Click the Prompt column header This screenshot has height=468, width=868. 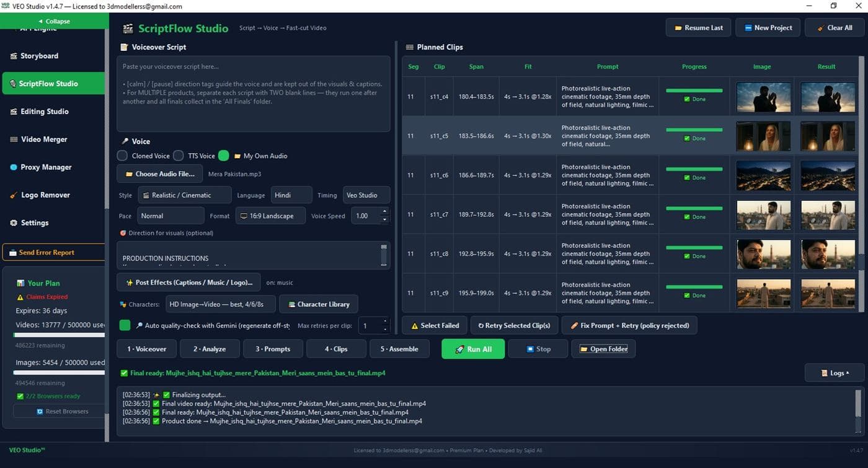[x=608, y=66]
